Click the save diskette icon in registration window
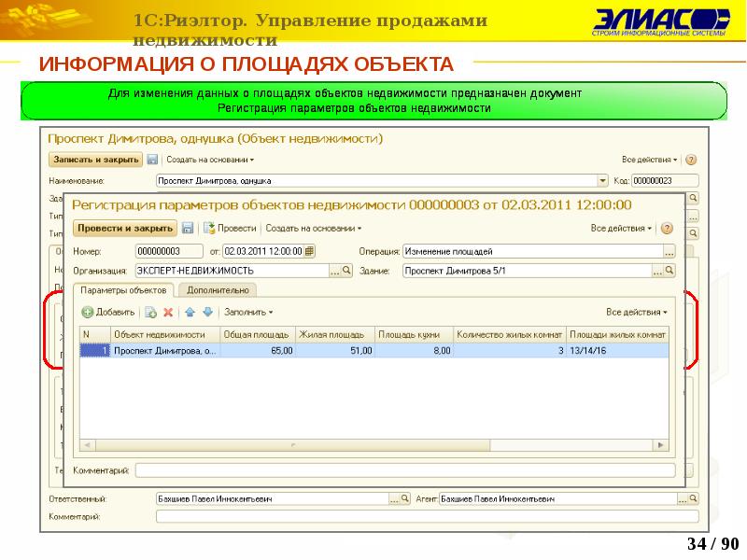747x560 pixels. (x=188, y=228)
